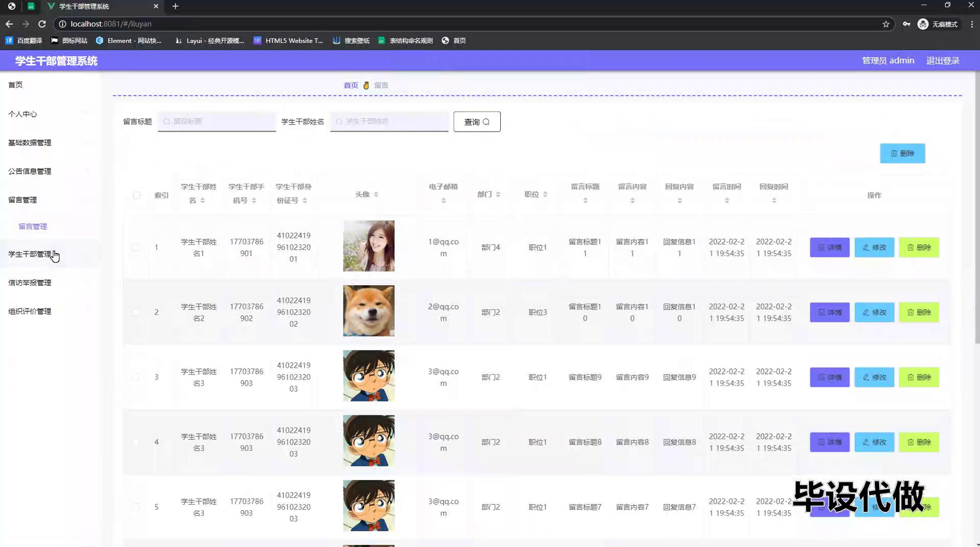Open new browser tab with plus
980x547 pixels.
coord(176,6)
